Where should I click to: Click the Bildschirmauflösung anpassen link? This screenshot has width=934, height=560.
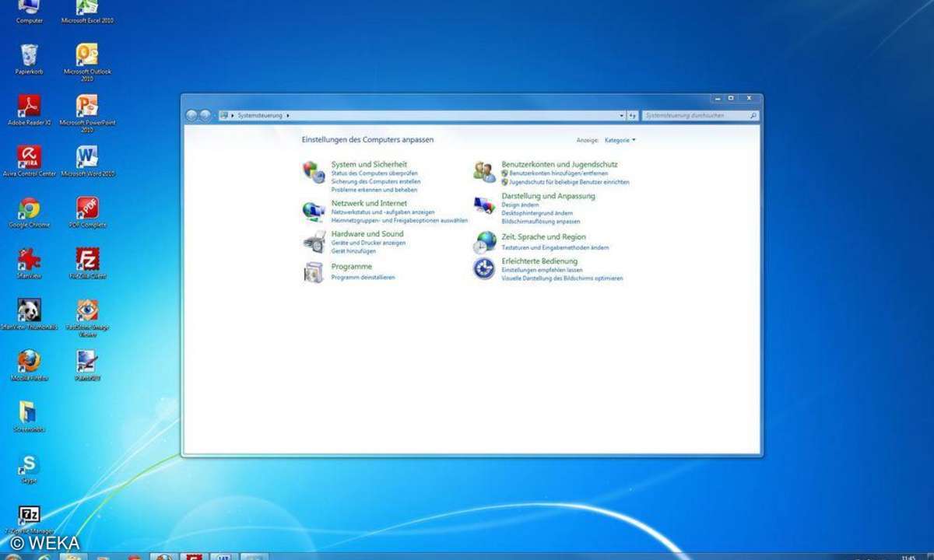[540, 222]
